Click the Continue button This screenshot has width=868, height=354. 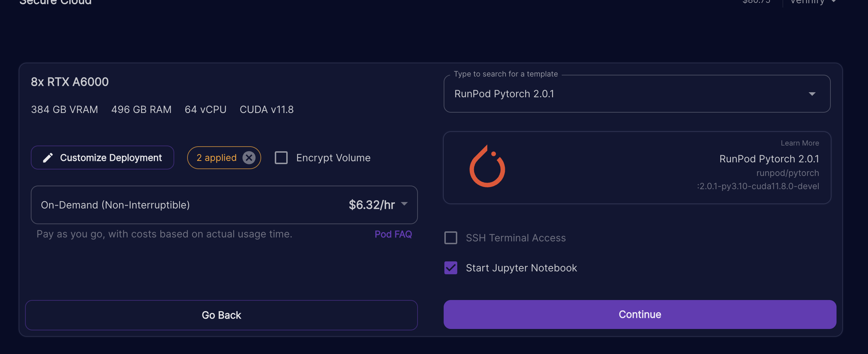[x=640, y=314]
